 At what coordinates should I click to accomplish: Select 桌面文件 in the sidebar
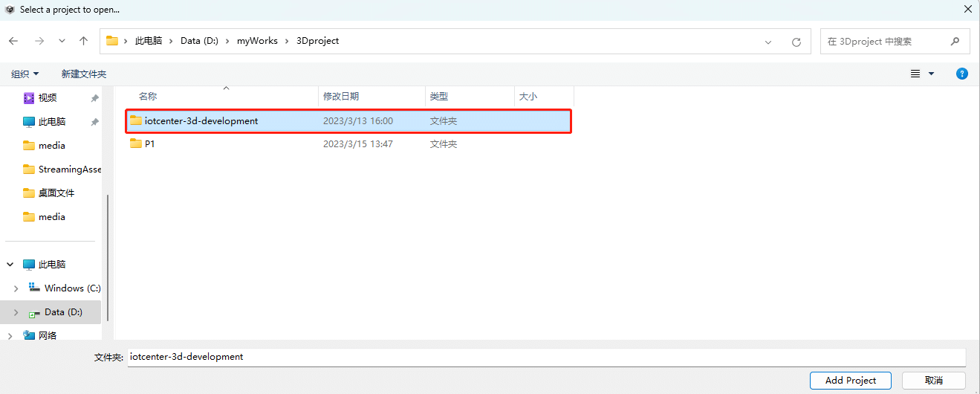[x=56, y=193]
